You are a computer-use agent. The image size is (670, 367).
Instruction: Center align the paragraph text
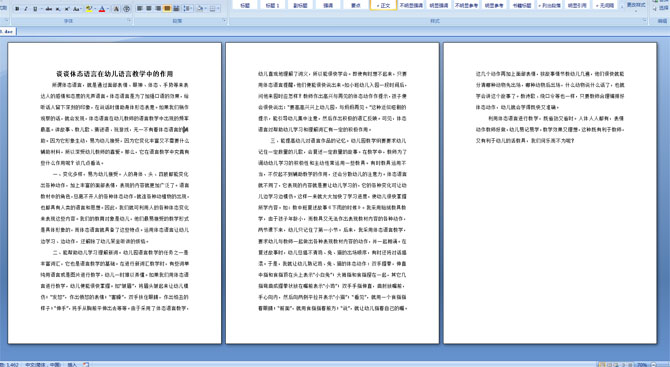click(x=149, y=8)
